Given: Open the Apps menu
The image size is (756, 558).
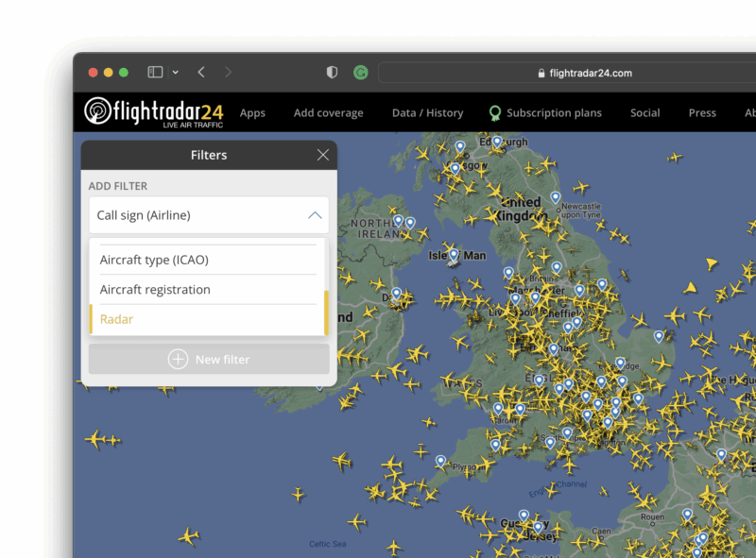Looking at the screenshot, I should pos(252,112).
